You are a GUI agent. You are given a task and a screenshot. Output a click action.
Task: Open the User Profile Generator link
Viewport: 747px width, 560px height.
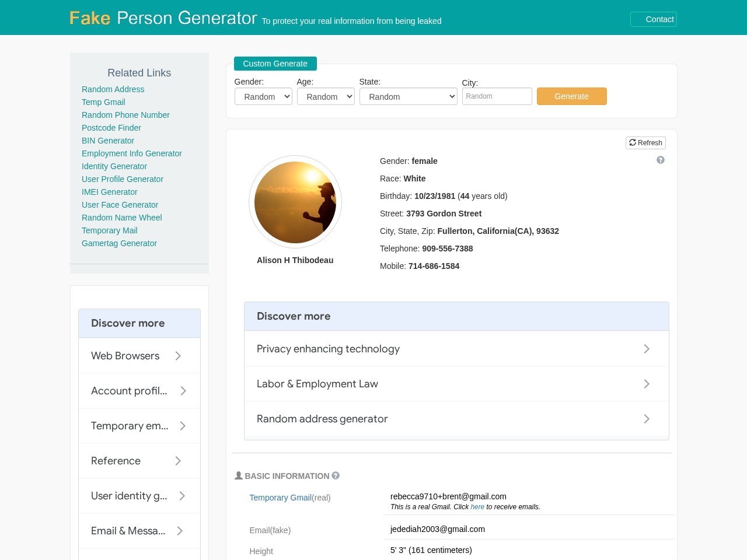pyautogui.click(x=123, y=179)
